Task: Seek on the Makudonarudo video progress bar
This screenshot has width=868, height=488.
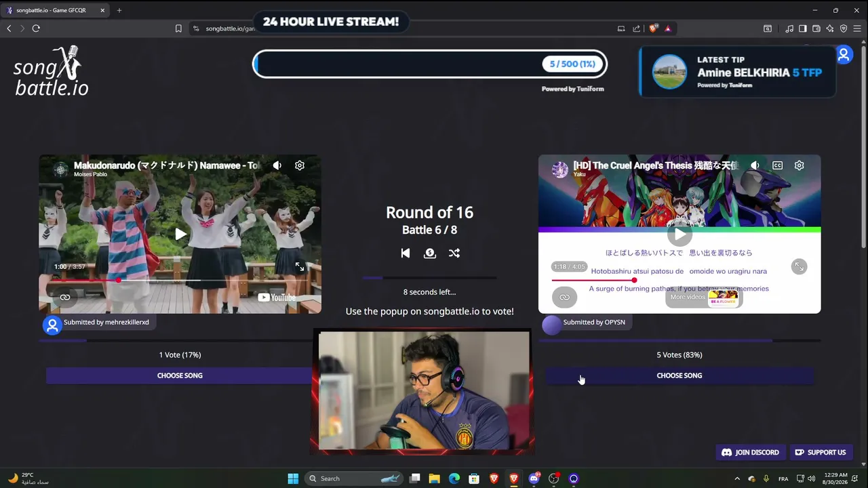Action: 180,280
